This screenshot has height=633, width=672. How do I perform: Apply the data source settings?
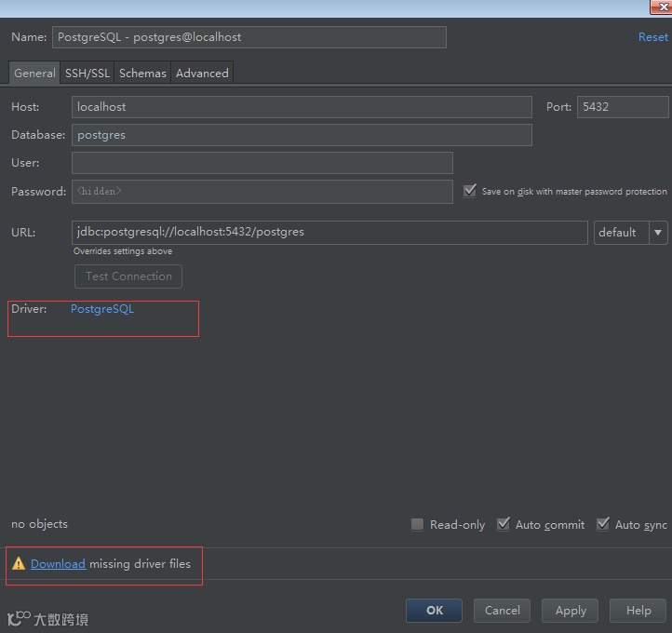click(570, 611)
